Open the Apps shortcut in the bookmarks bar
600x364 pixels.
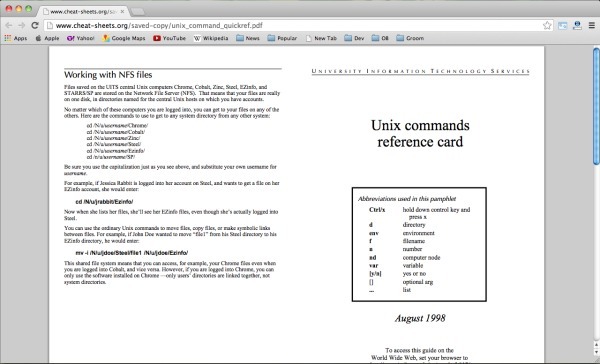16,38
